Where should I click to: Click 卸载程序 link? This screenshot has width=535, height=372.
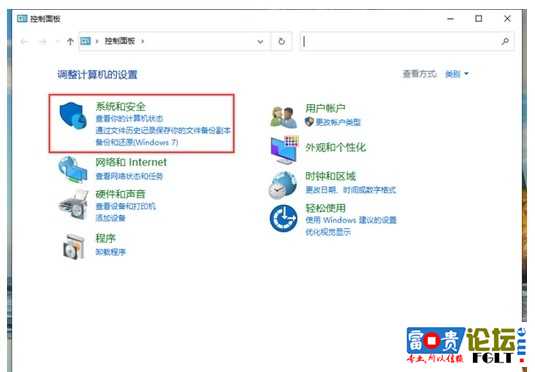point(111,252)
